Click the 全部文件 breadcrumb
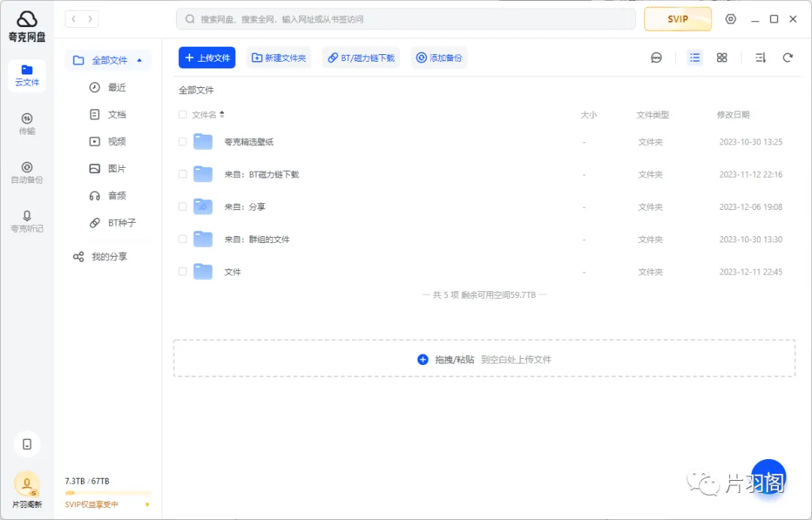812x520 pixels. point(196,90)
